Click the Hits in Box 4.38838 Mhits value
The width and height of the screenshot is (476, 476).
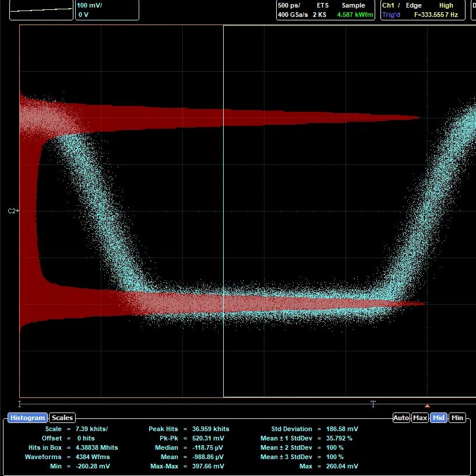point(97,447)
